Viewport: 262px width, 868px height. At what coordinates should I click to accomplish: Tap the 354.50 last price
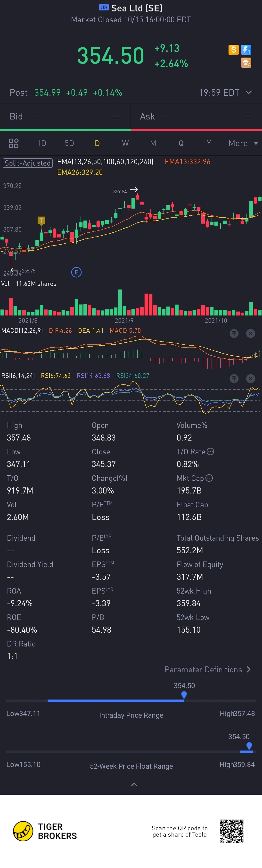pos(110,56)
